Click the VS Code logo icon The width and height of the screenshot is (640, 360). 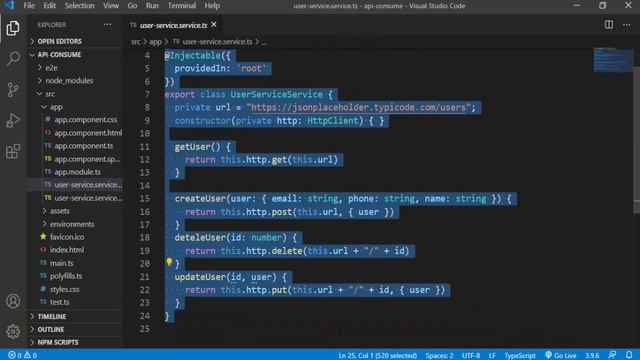[9, 5]
